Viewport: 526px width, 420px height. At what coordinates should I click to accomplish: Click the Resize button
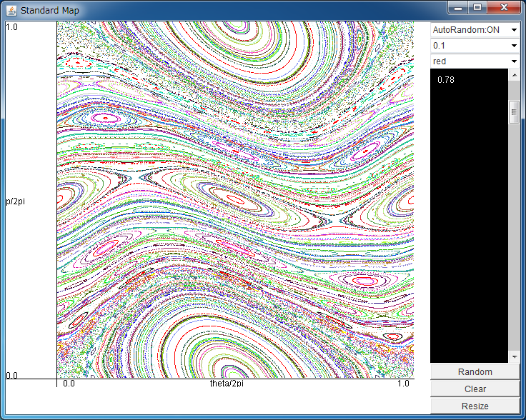pos(475,406)
